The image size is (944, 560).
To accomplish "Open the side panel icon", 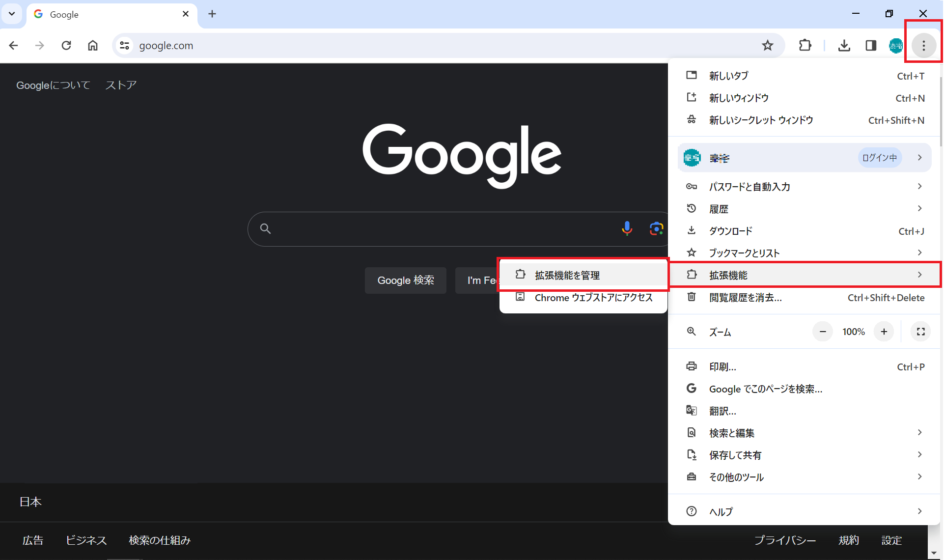I will 871,45.
